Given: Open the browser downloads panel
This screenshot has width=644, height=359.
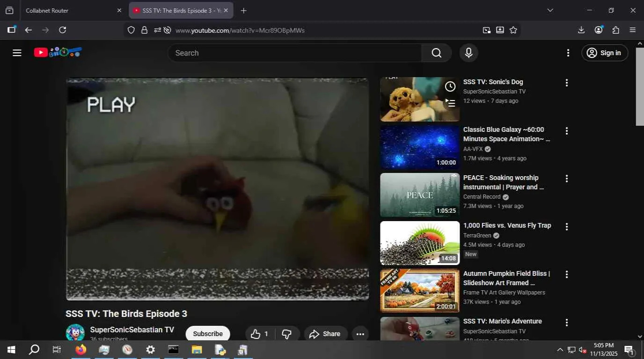Looking at the screenshot, I should point(581,30).
